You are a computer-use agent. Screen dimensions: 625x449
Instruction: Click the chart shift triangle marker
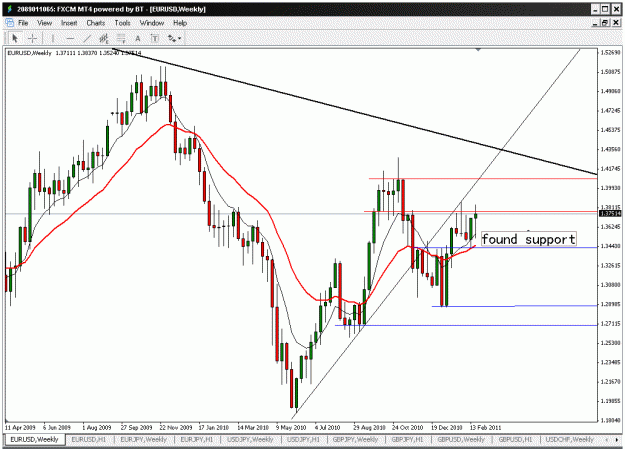pos(478,49)
